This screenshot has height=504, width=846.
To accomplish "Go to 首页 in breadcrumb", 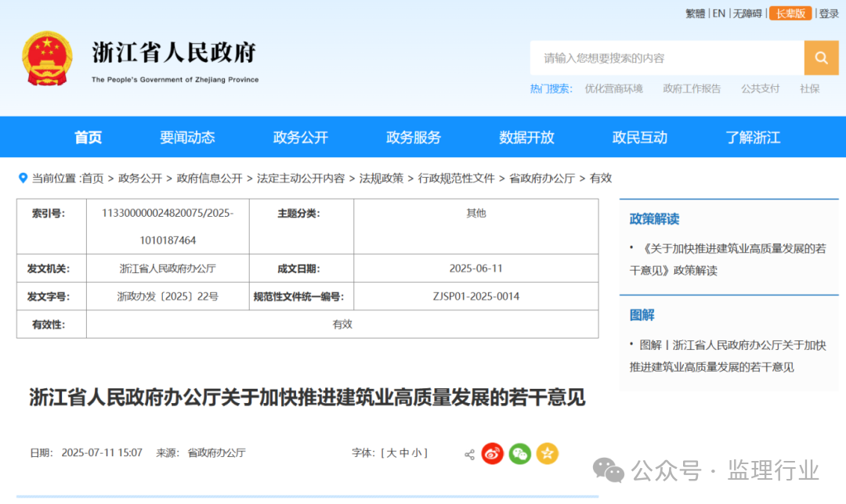I will point(92,178).
